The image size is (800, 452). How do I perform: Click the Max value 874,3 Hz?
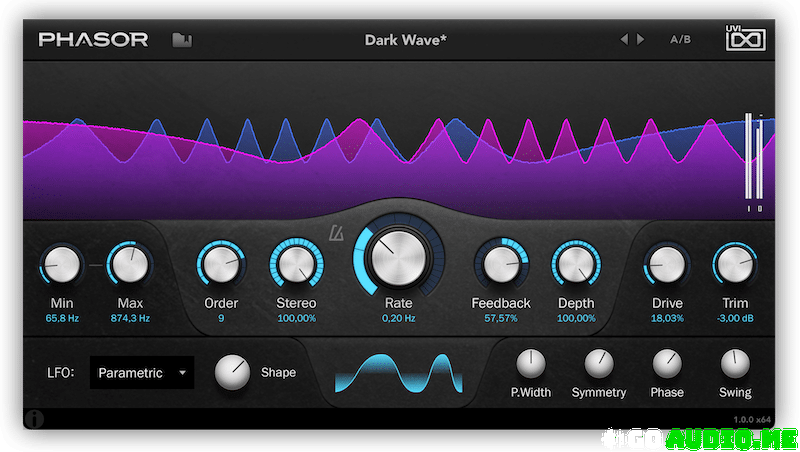coord(130,318)
